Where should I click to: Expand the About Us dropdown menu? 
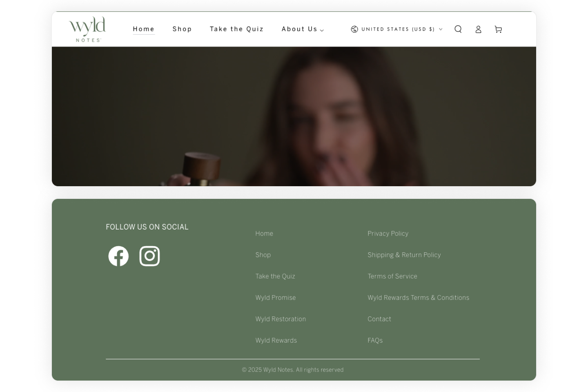pos(303,29)
